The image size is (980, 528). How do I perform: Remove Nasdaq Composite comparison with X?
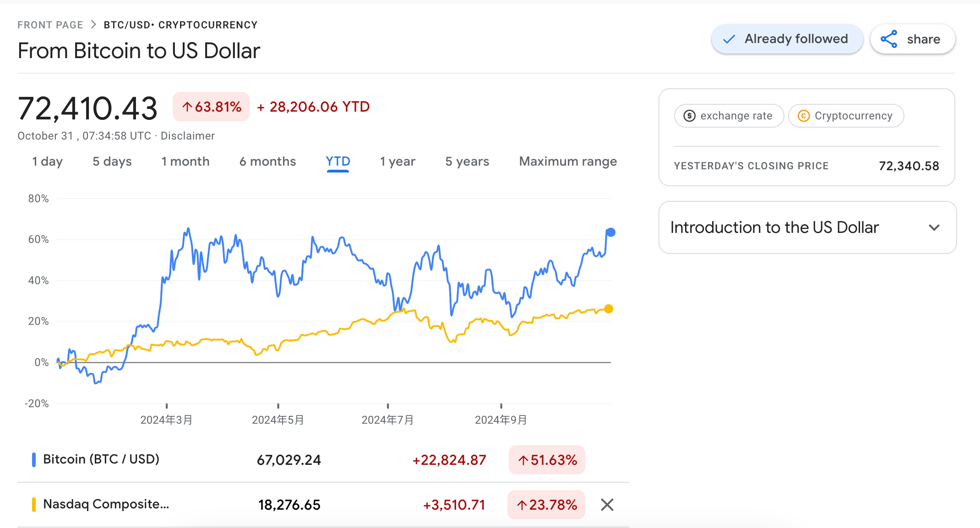click(607, 505)
